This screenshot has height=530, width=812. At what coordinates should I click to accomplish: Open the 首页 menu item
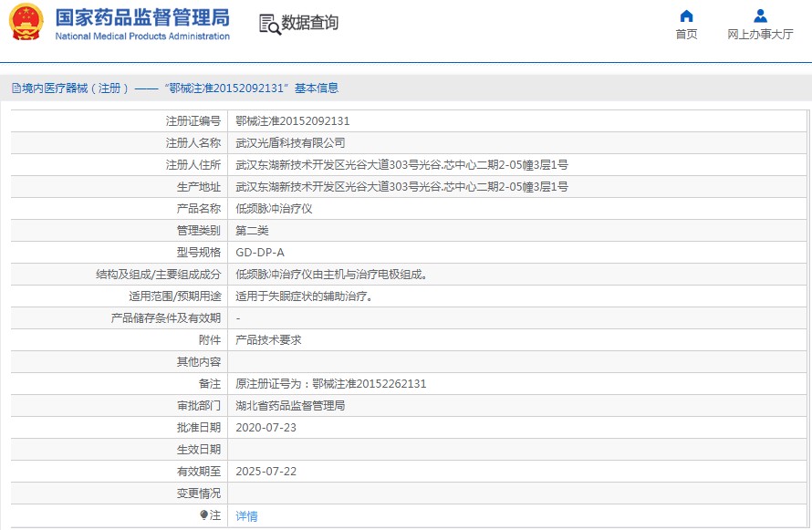[x=686, y=35]
